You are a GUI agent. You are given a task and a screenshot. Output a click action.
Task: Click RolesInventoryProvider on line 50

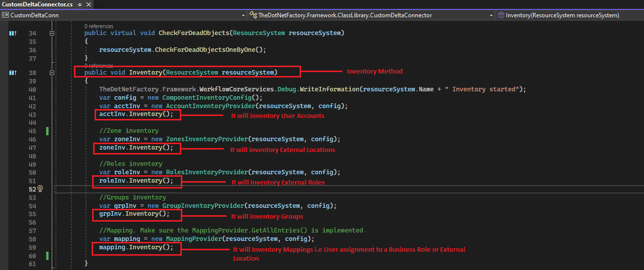[x=206, y=172]
